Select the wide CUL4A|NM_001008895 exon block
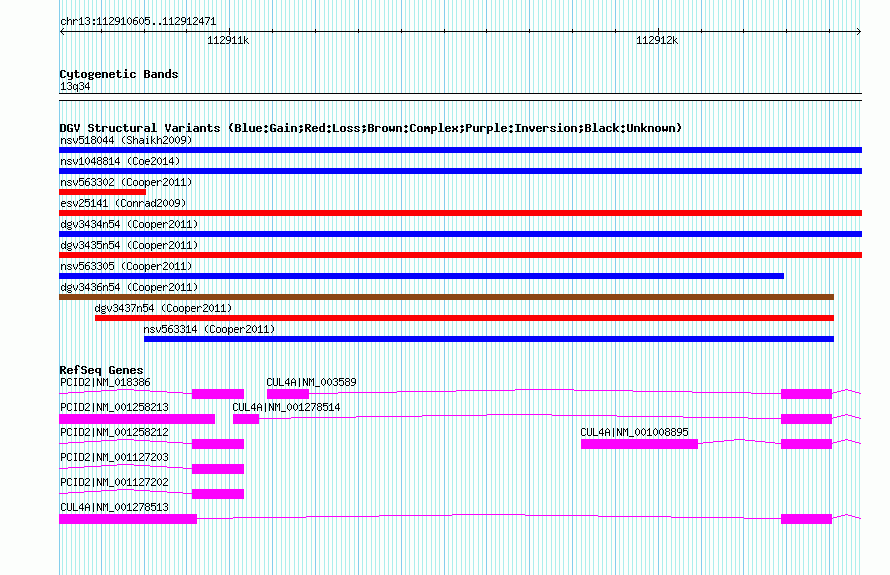Image resolution: width=890 pixels, height=575 pixels. (639, 444)
